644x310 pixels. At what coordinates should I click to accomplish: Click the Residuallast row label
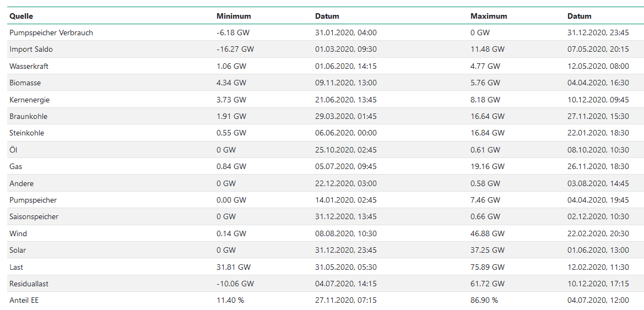[29, 284]
